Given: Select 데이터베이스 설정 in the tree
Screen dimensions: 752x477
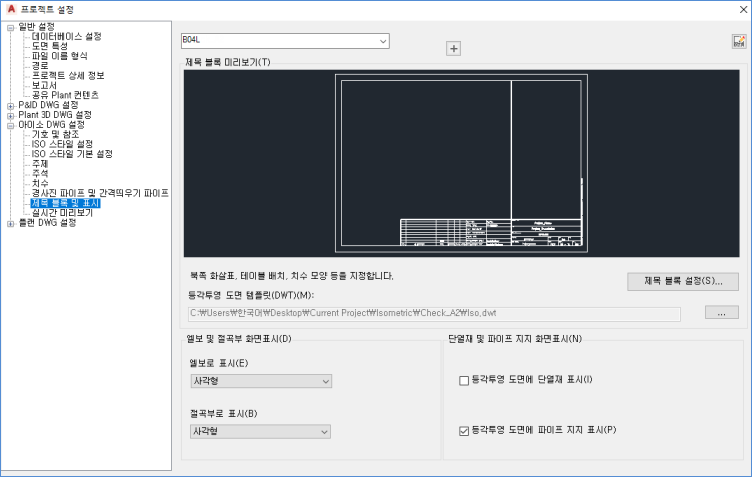Looking at the screenshot, I should [66, 36].
